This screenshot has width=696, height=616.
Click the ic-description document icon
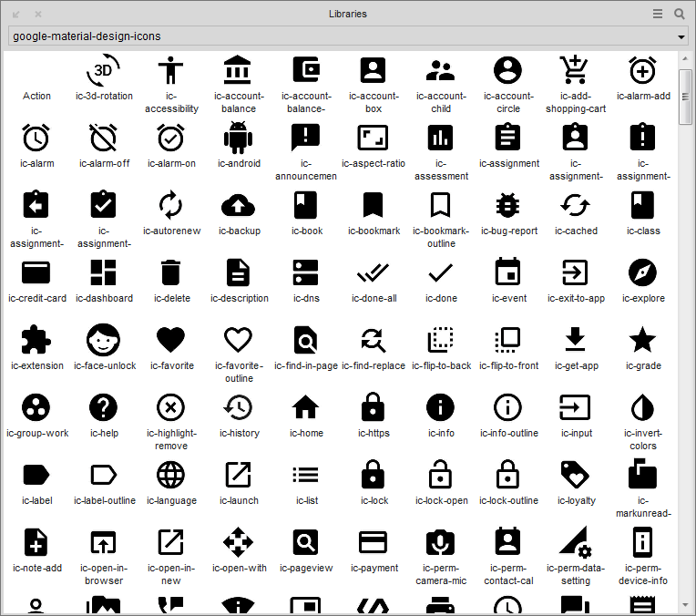click(x=239, y=272)
